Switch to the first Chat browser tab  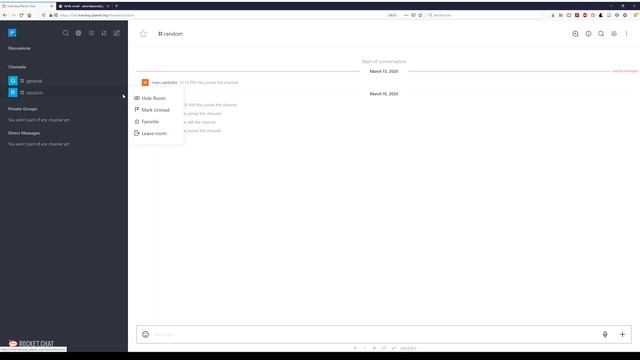(28, 6)
